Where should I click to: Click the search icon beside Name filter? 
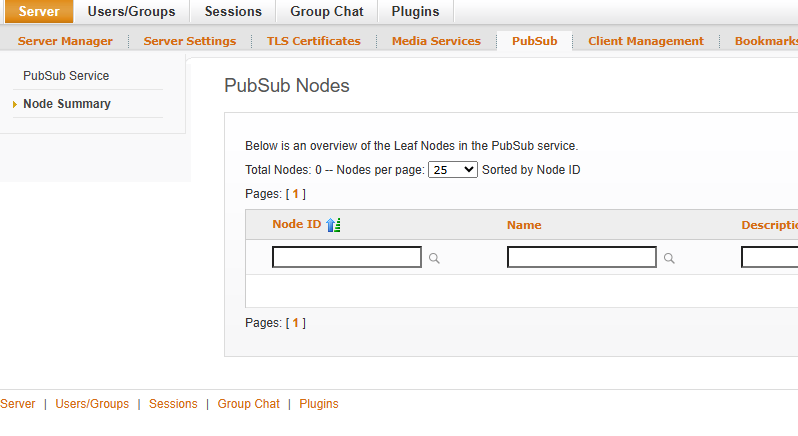tap(669, 258)
